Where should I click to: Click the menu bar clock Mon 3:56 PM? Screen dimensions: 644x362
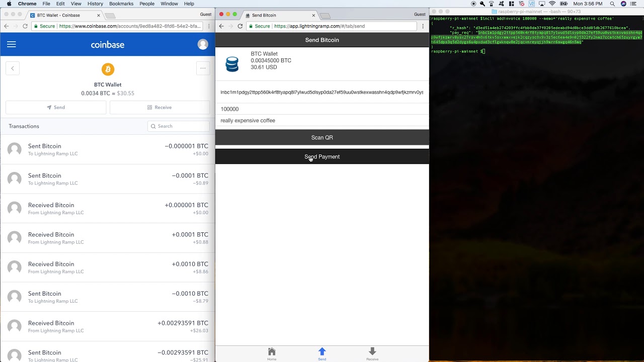pyautogui.click(x=588, y=4)
